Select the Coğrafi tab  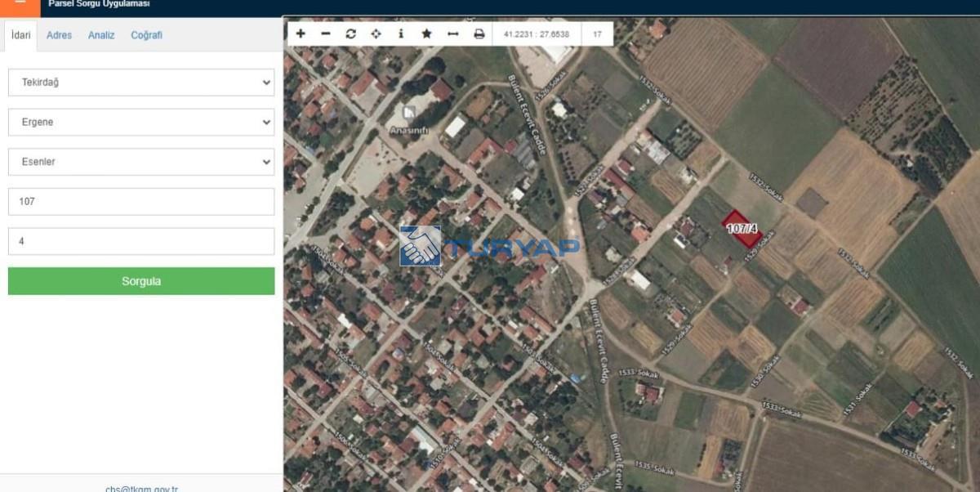click(x=147, y=35)
